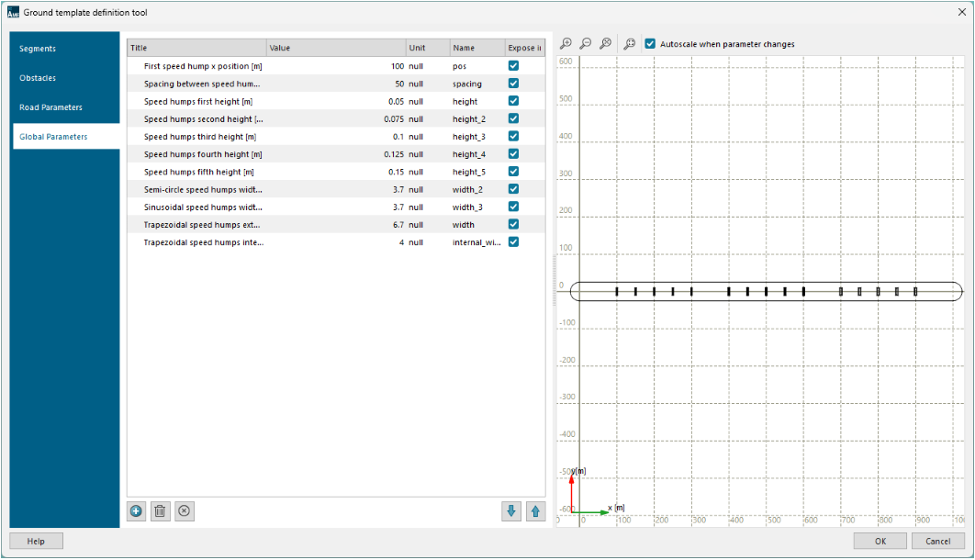Viewport: 975px width, 560px height.
Task: Disable Autoscale when parameter changes
Action: [x=650, y=44]
